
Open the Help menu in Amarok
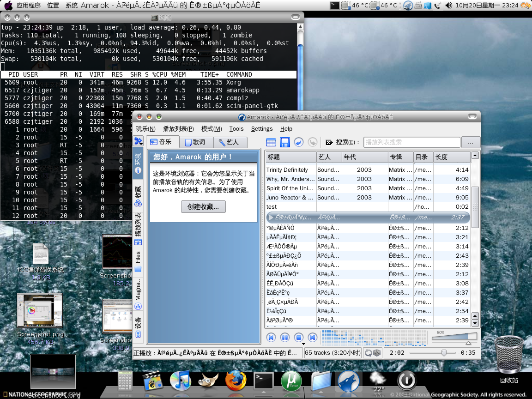286,129
